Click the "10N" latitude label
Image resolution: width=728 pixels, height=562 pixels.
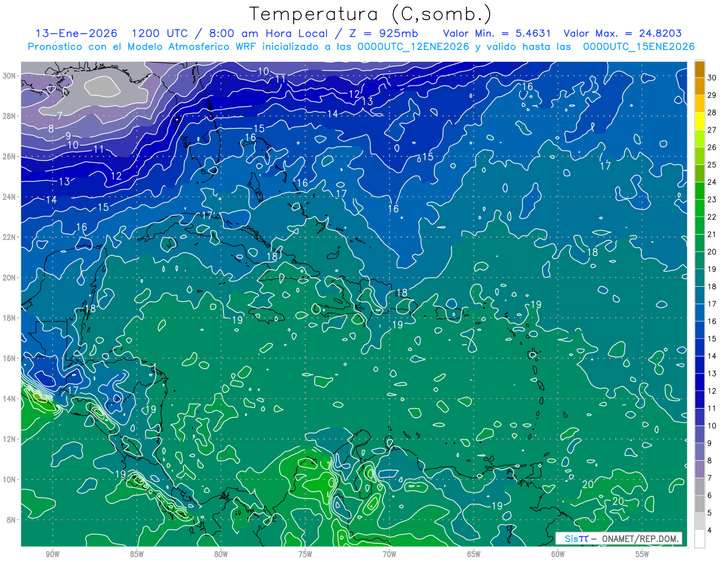coord(10,480)
